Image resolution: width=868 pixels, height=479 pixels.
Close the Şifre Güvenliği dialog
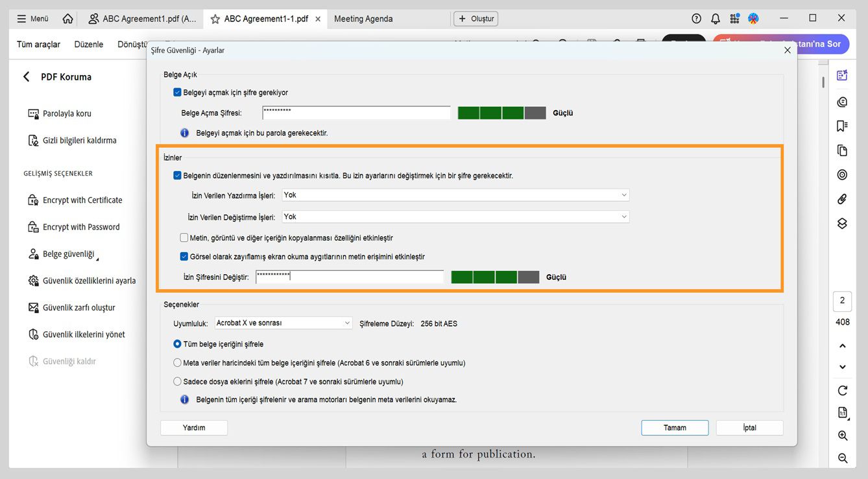coord(788,50)
